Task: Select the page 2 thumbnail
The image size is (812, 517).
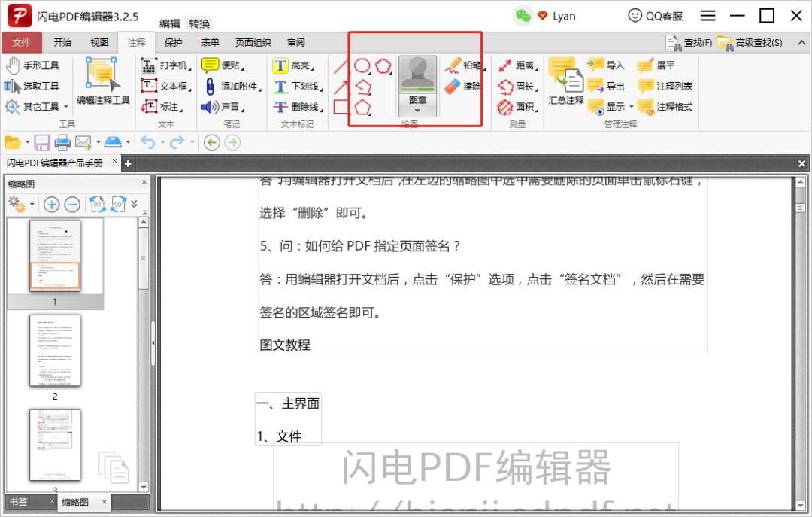Action: pos(55,351)
